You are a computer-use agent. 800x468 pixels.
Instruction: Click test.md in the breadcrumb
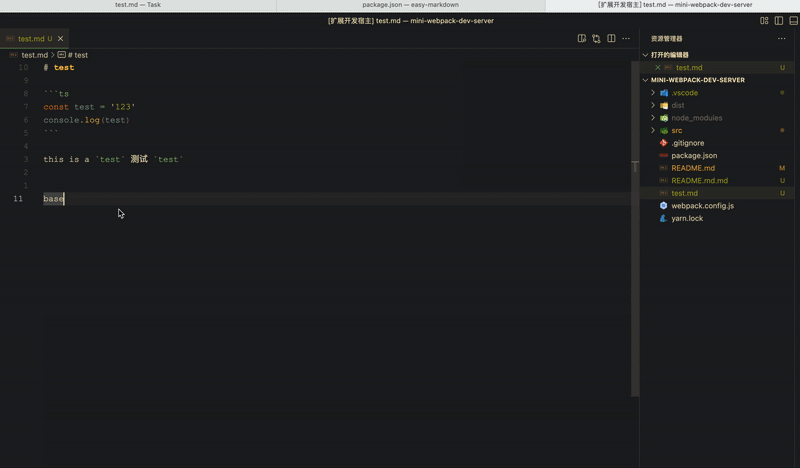[x=34, y=55]
